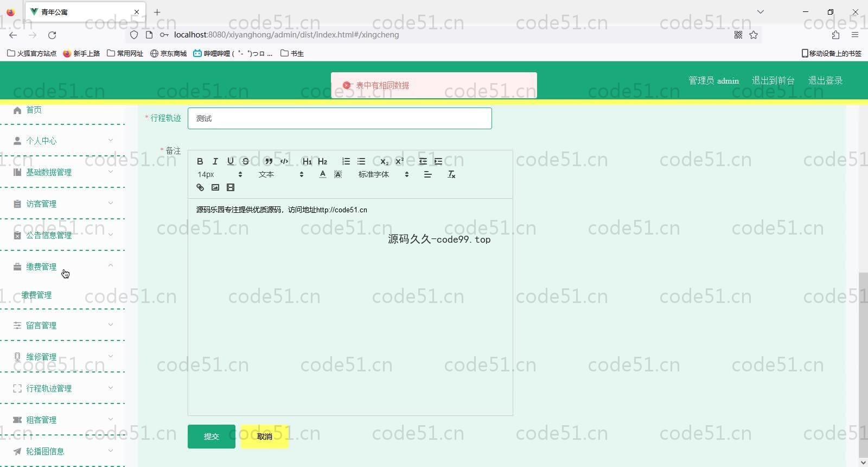The height and width of the screenshot is (467, 868).
Task: Click the browser address bar URL
Action: coord(286,35)
